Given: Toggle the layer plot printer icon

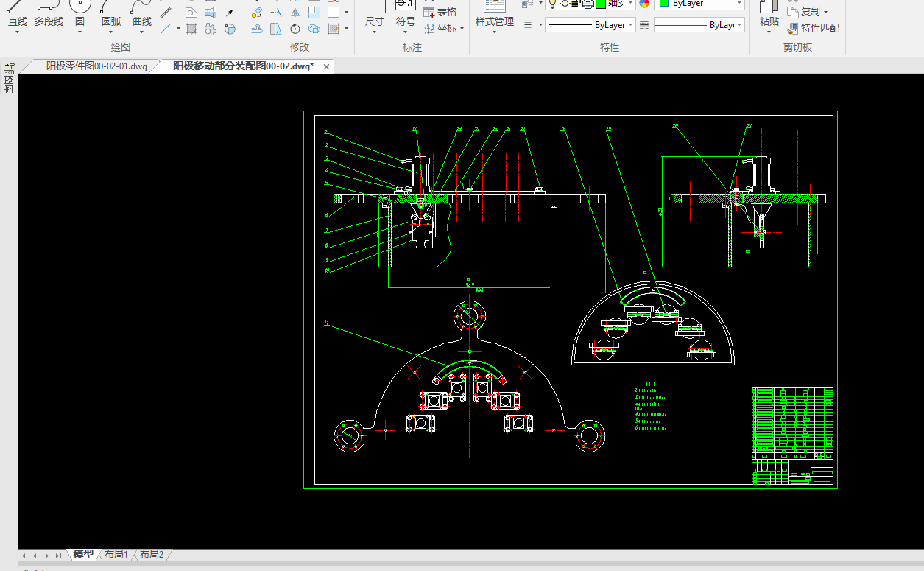Looking at the screenshot, I should (x=588, y=4).
